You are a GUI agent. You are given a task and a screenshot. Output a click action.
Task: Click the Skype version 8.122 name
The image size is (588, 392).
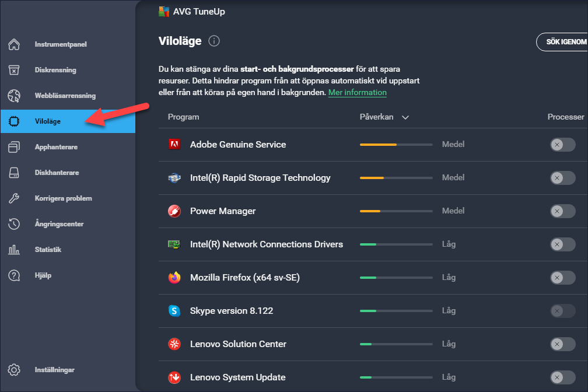[232, 310]
